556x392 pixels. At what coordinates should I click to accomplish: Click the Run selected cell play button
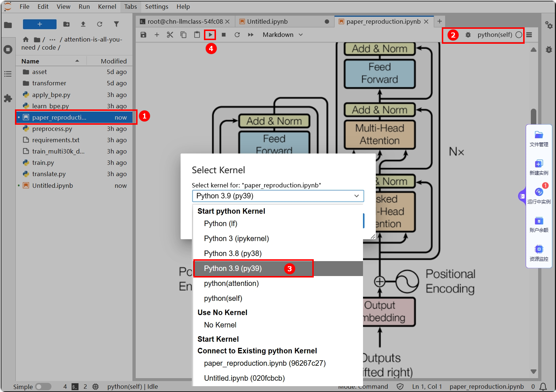pyautogui.click(x=210, y=35)
